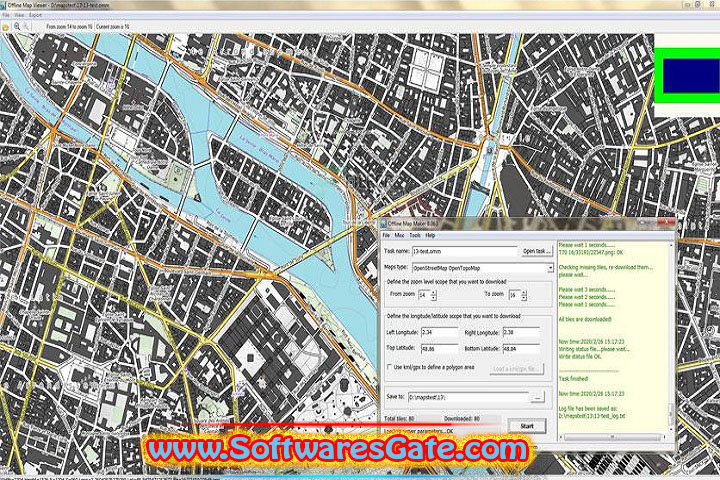Click the Right Longitude field
This screenshot has height=480, width=720.
(521, 332)
